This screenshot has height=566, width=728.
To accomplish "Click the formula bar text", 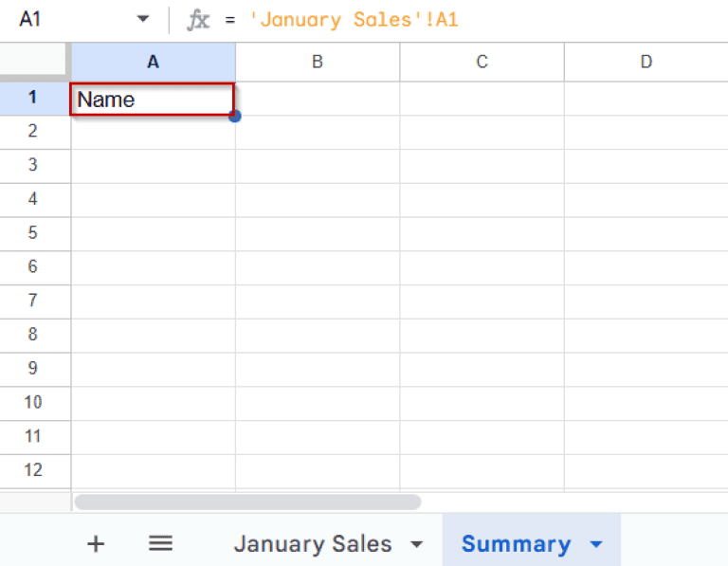I will point(354,20).
